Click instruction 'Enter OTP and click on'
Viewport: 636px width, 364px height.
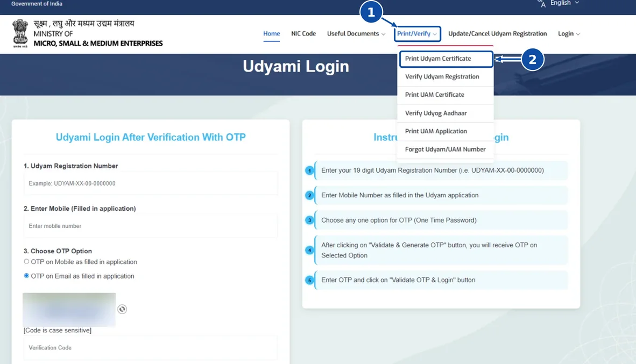(441, 280)
